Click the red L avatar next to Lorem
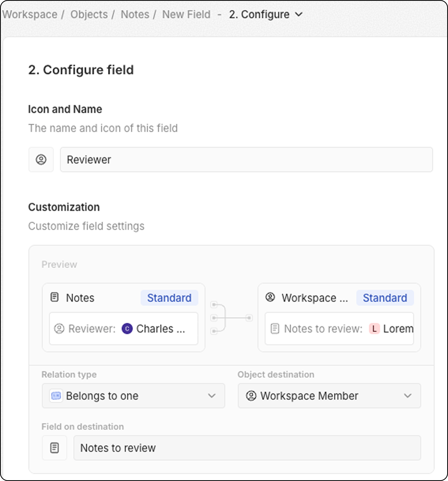448x481 pixels. (374, 329)
